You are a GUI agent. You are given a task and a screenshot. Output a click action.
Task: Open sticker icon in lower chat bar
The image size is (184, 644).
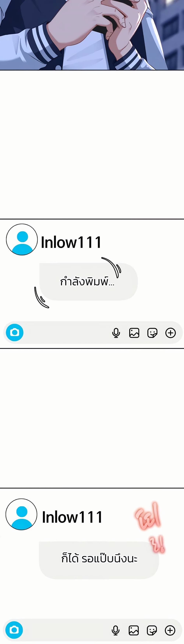click(x=152, y=631)
